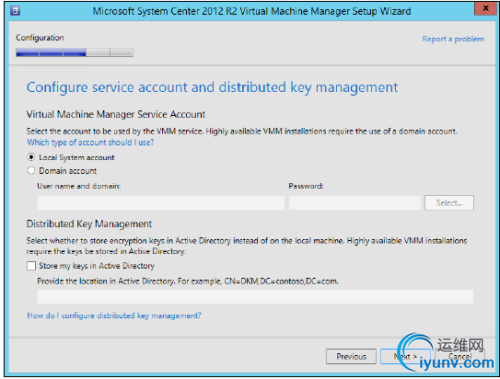
Task: Click the Virtual Machine Manager Service Account heading
Action: (x=116, y=114)
